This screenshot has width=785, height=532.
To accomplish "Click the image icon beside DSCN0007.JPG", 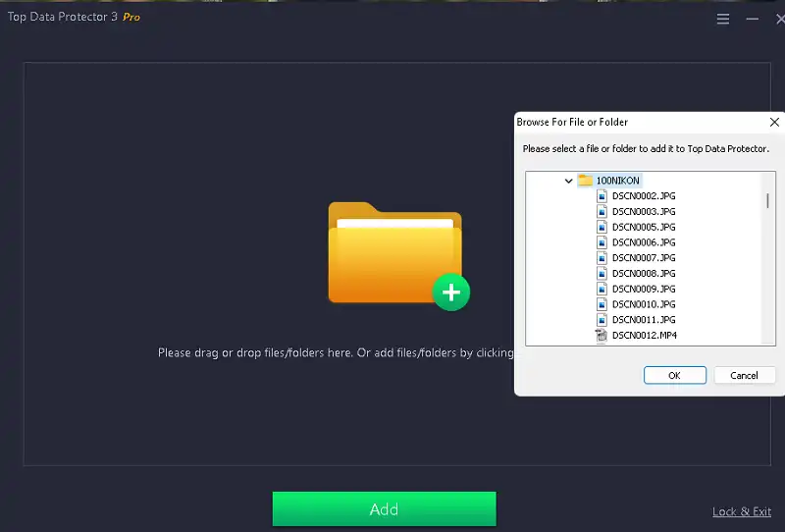I will (602, 258).
